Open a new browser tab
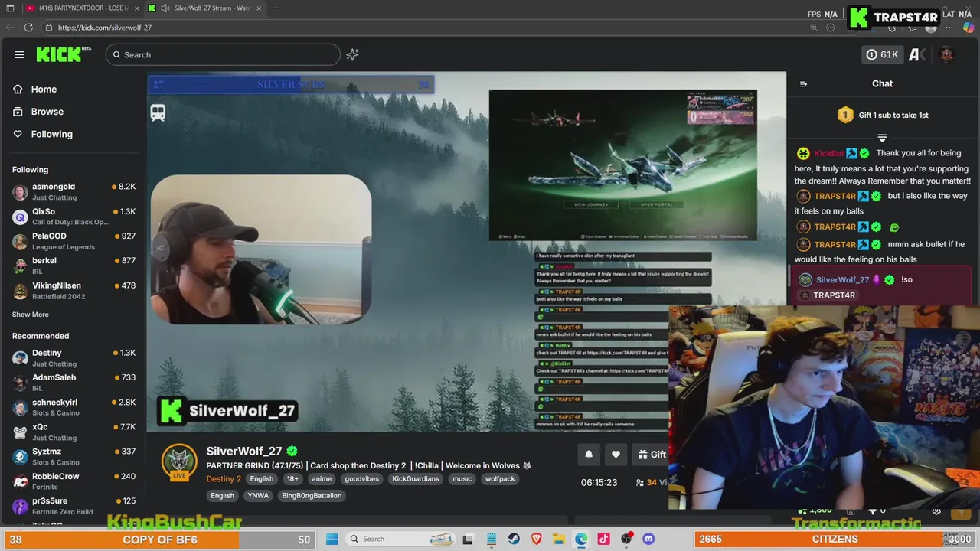 [276, 8]
